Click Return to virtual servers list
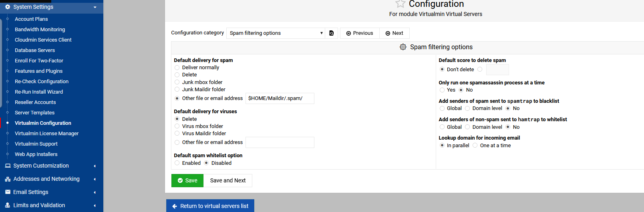This screenshot has width=644, height=212. click(x=210, y=206)
